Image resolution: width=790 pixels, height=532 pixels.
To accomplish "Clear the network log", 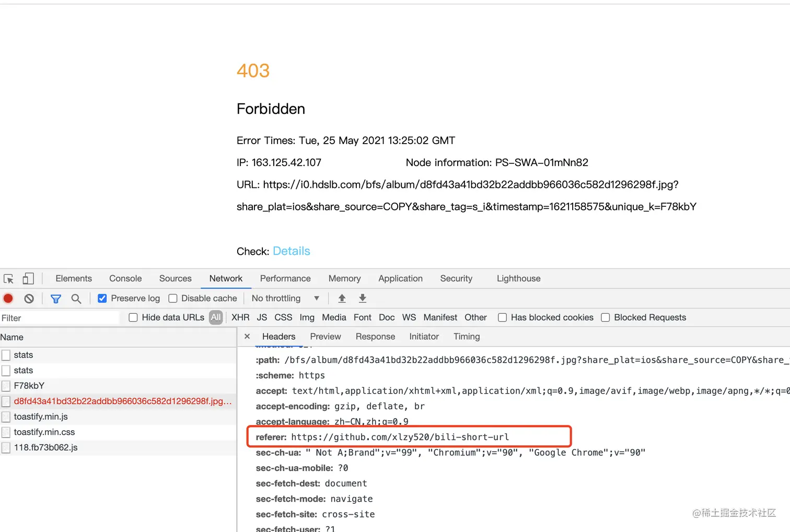I will [x=29, y=299].
